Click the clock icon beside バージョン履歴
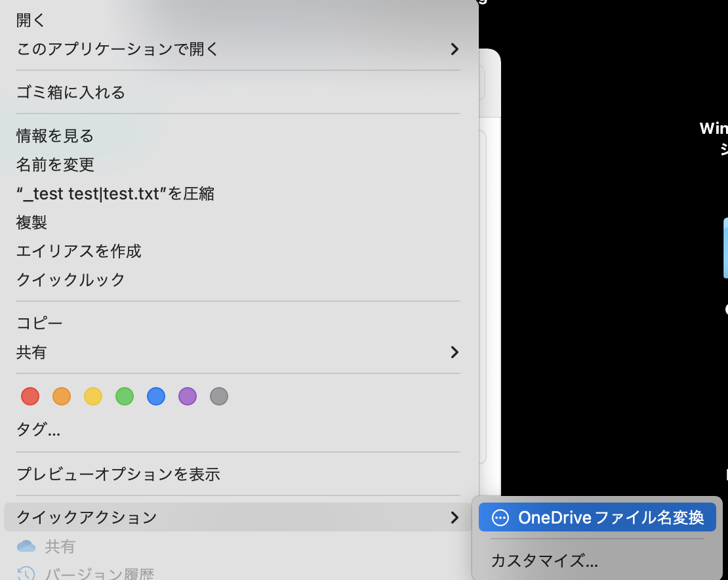 26,573
